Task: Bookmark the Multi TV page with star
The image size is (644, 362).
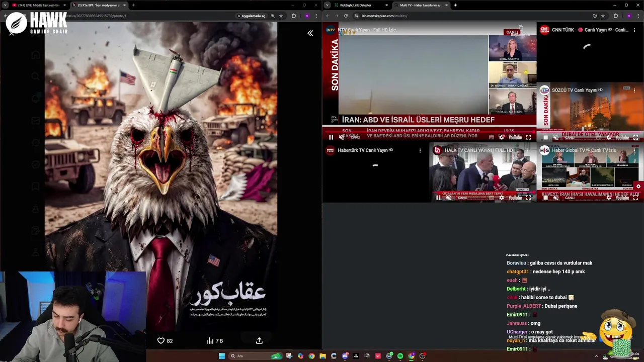Action: pyautogui.click(x=603, y=16)
